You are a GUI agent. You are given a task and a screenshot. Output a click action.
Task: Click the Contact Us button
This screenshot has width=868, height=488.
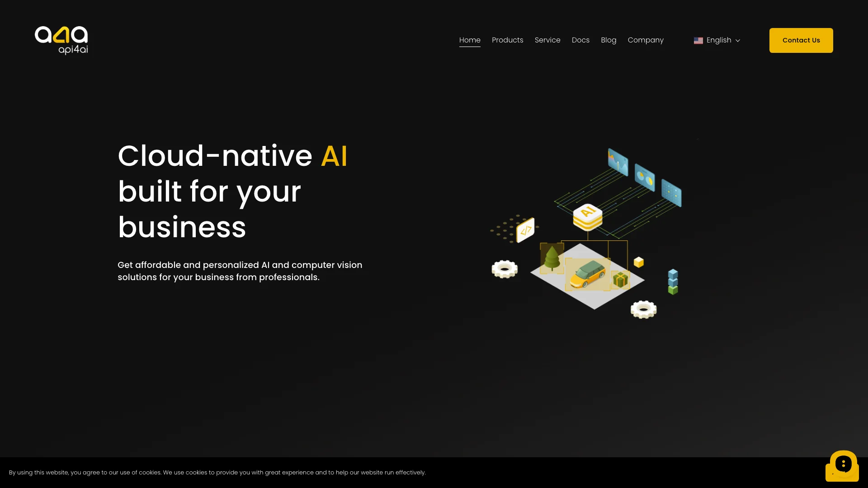click(x=801, y=40)
